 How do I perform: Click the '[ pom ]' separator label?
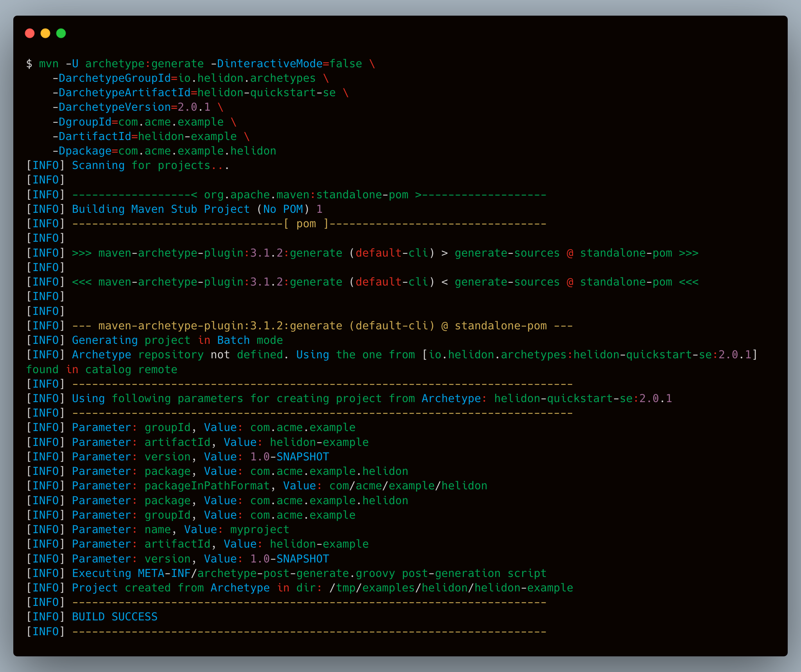[306, 224]
